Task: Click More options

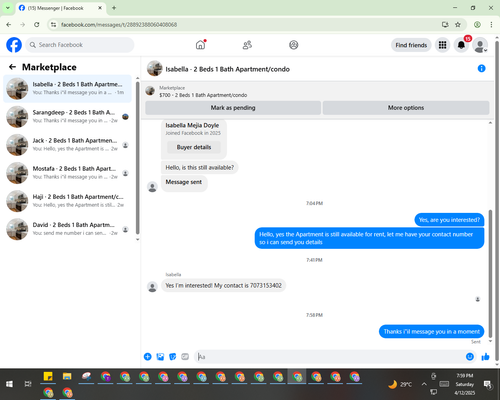Action: (x=406, y=108)
